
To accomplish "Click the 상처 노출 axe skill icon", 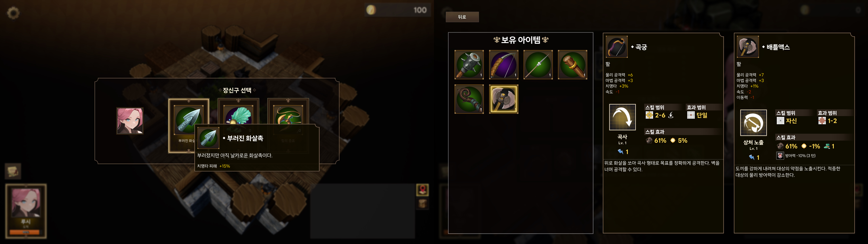I will pos(753,123).
